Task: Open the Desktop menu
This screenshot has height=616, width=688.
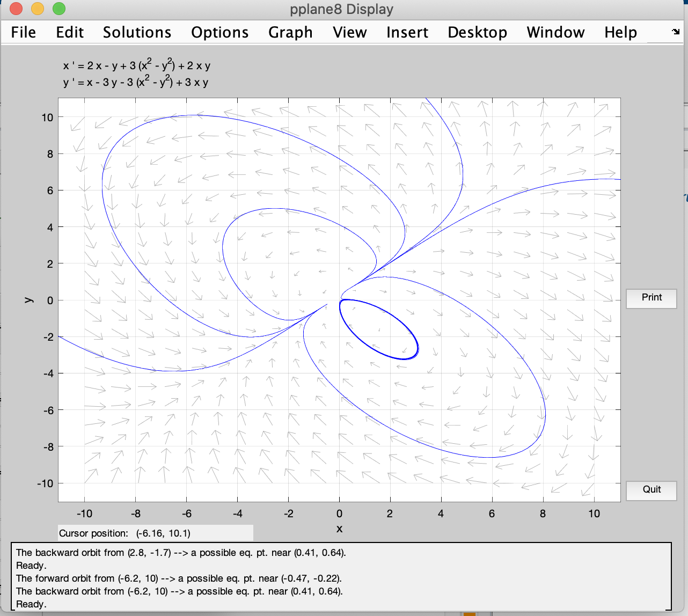Action: point(477,32)
